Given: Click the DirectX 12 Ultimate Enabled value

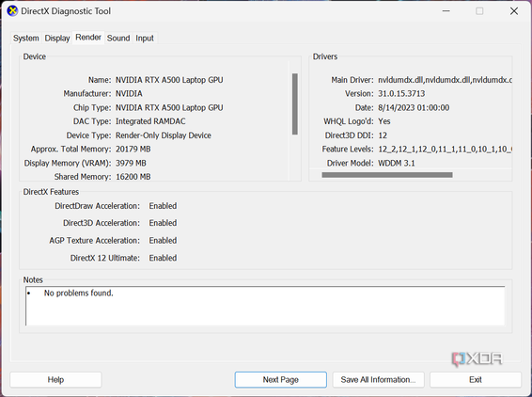Looking at the screenshot, I should click(x=163, y=258).
